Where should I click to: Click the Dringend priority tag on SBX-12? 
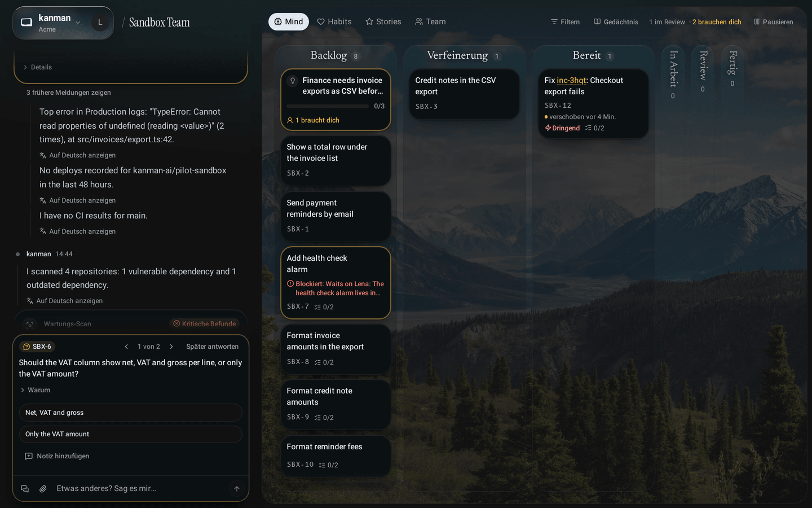562,128
